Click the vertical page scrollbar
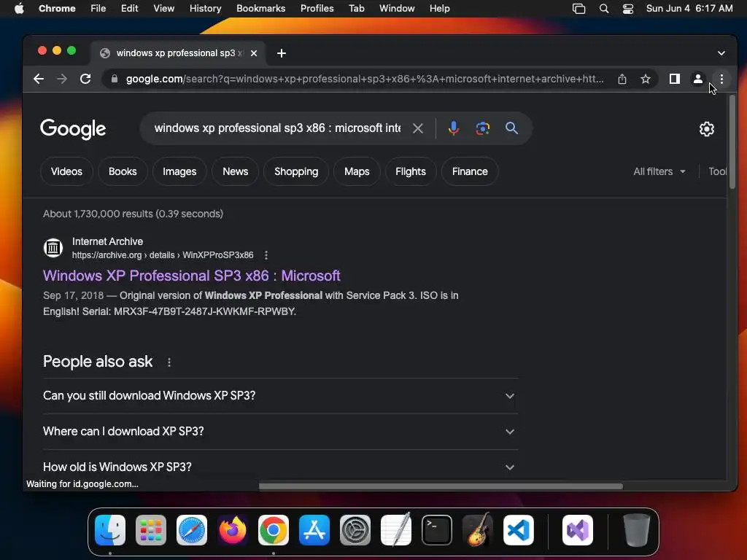Image resolution: width=747 pixels, height=560 pixels. [732, 141]
